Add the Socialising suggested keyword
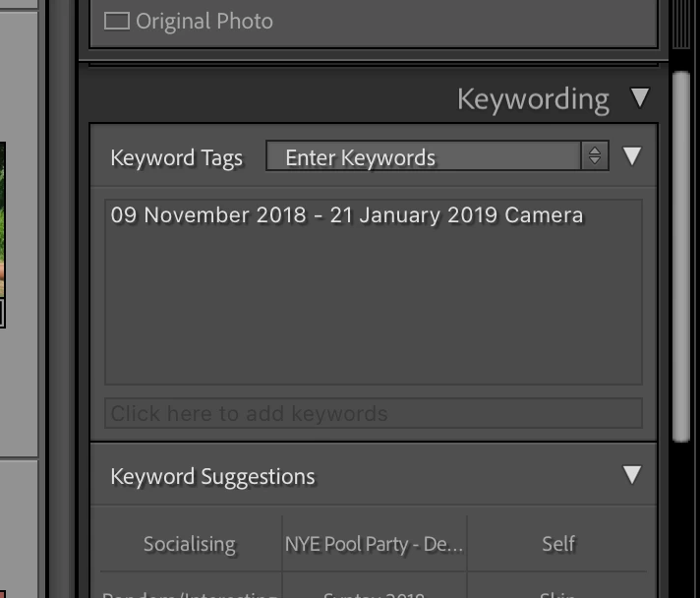This screenshot has width=700, height=598. click(x=190, y=544)
